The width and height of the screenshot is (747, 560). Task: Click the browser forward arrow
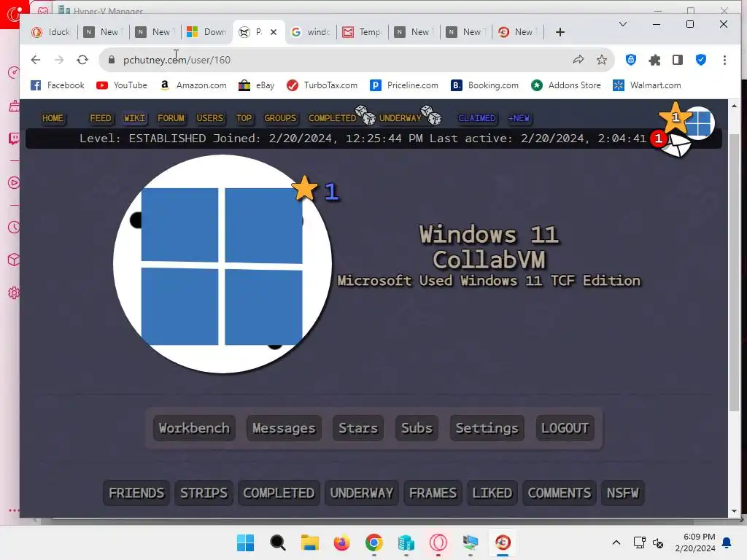click(59, 60)
